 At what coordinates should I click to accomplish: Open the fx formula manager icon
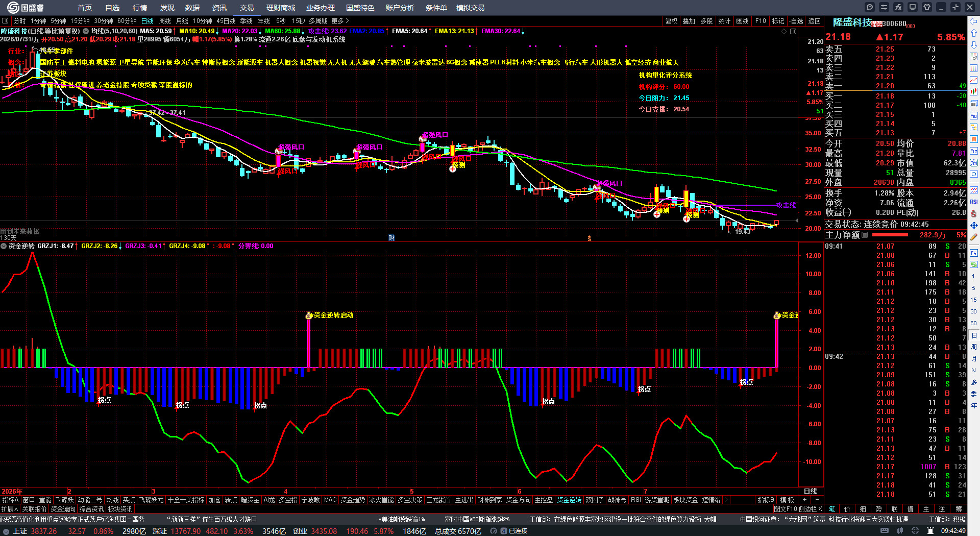click(898, 7)
